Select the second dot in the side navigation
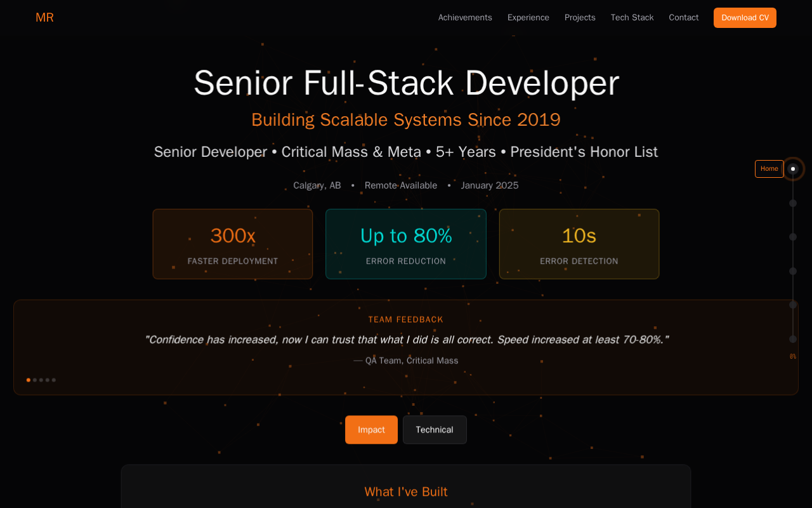The height and width of the screenshot is (508, 812). click(x=793, y=203)
